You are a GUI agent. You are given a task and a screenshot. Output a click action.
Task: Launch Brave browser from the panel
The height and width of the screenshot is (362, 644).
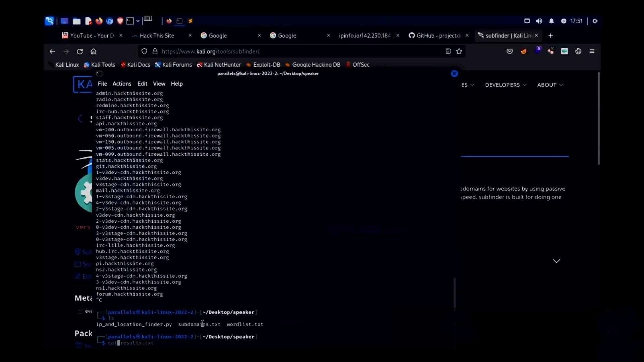click(x=120, y=21)
